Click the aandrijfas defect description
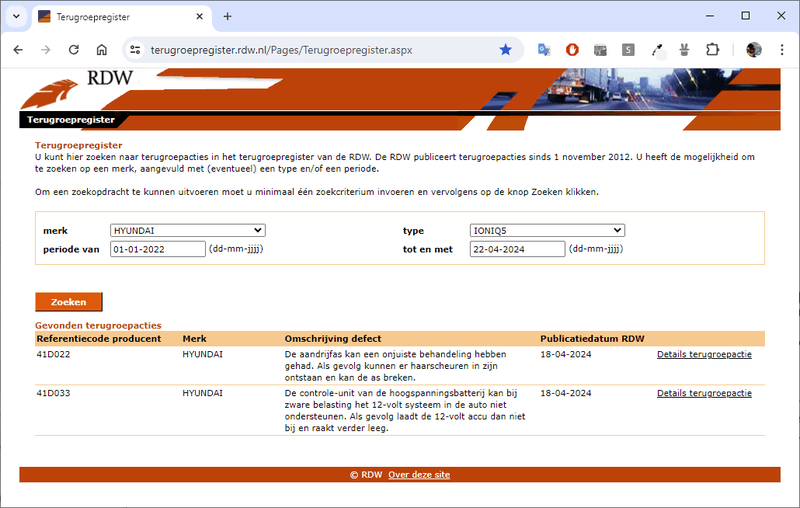 395,366
